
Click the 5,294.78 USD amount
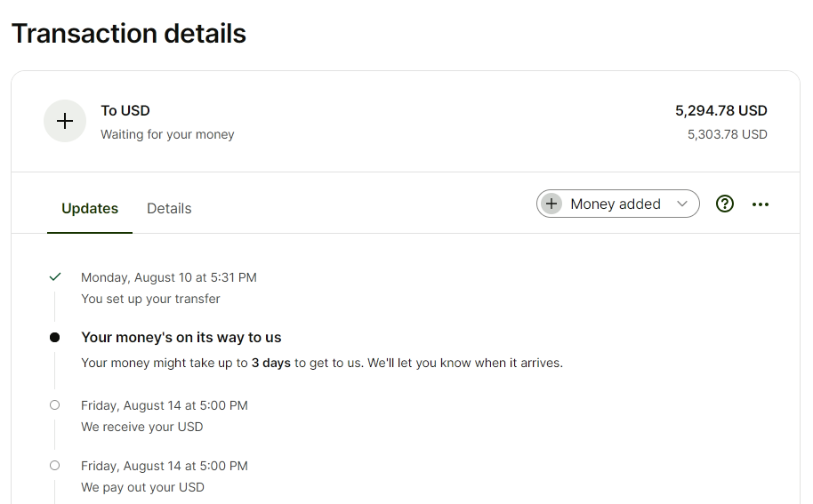(720, 111)
